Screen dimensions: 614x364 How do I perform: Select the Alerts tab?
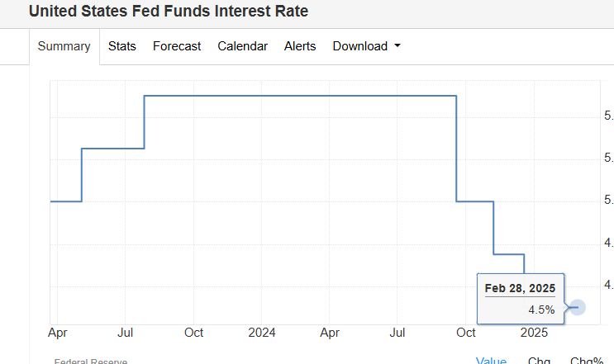[x=300, y=46]
